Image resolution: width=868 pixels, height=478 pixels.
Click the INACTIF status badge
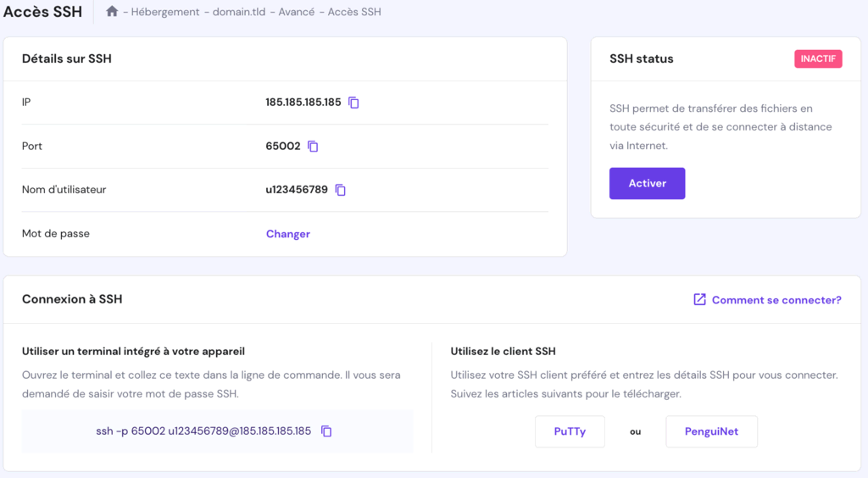[818, 59]
